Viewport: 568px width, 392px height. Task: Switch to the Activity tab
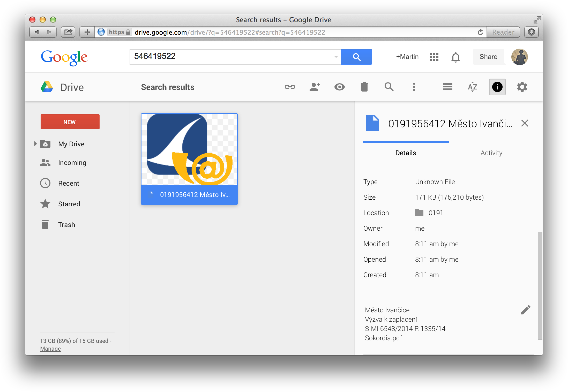[491, 153]
